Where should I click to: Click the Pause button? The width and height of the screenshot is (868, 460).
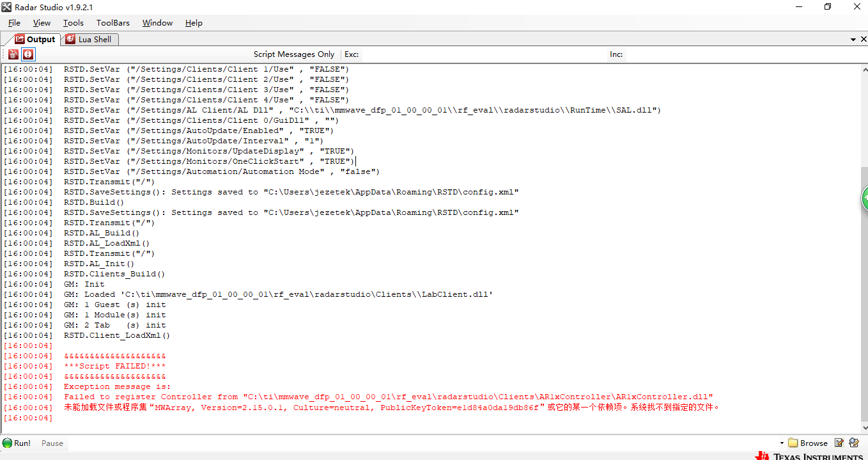[x=52, y=443]
